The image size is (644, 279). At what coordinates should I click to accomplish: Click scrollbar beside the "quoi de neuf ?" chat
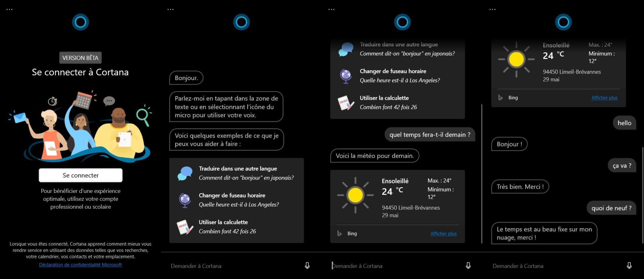pyautogui.click(x=642, y=194)
